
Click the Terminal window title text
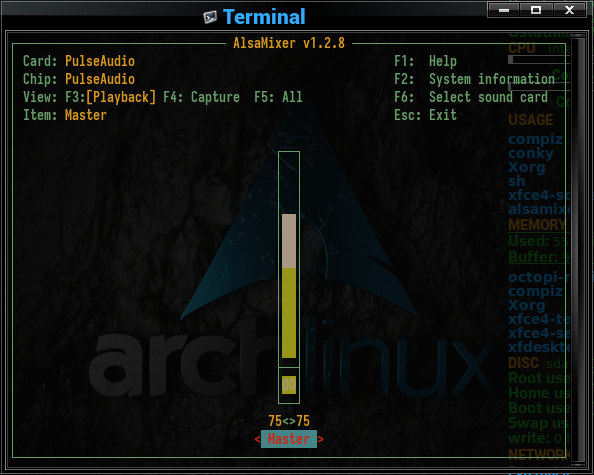coord(264,17)
